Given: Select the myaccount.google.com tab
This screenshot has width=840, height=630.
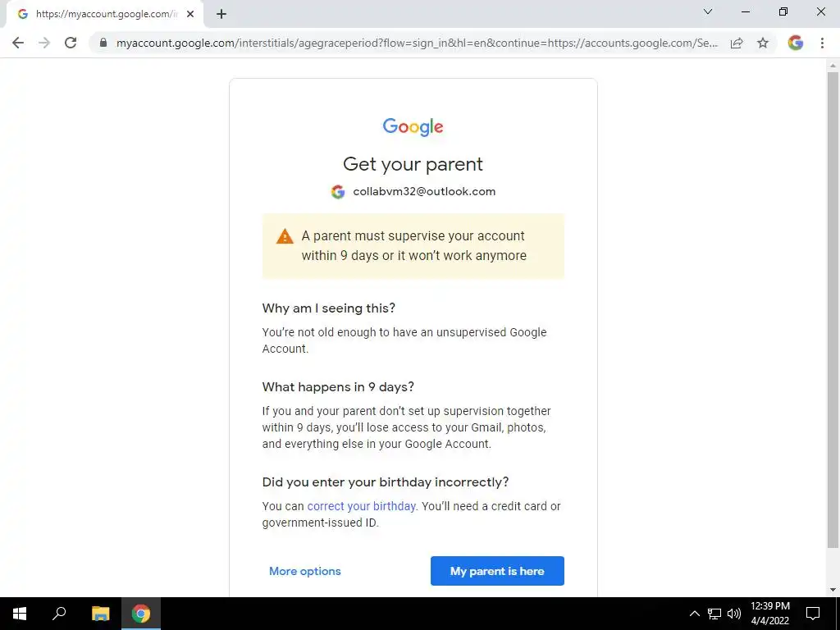Looking at the screenshot, I should [x=105, y=15].
